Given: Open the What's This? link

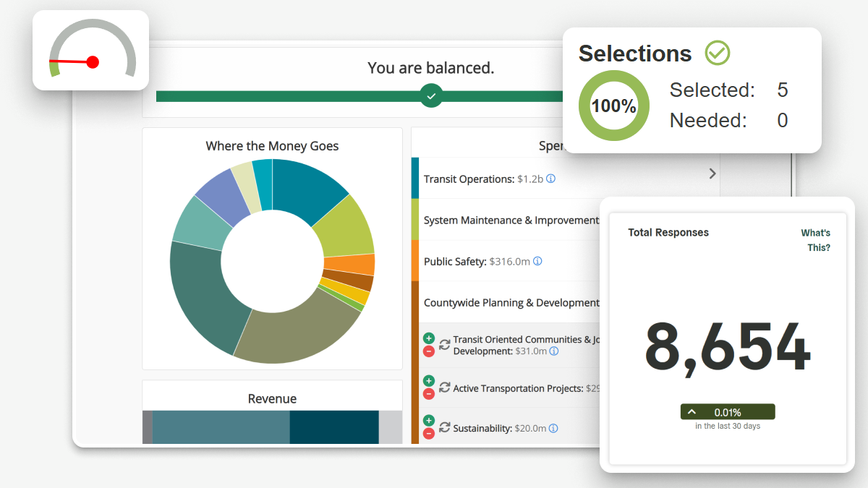Looking at the screenshot, I should [815, 239].
